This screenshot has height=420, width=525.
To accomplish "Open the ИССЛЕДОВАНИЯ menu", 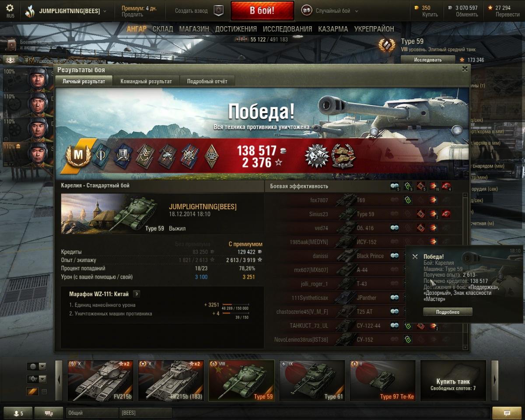I will click(x=287, y=29).
